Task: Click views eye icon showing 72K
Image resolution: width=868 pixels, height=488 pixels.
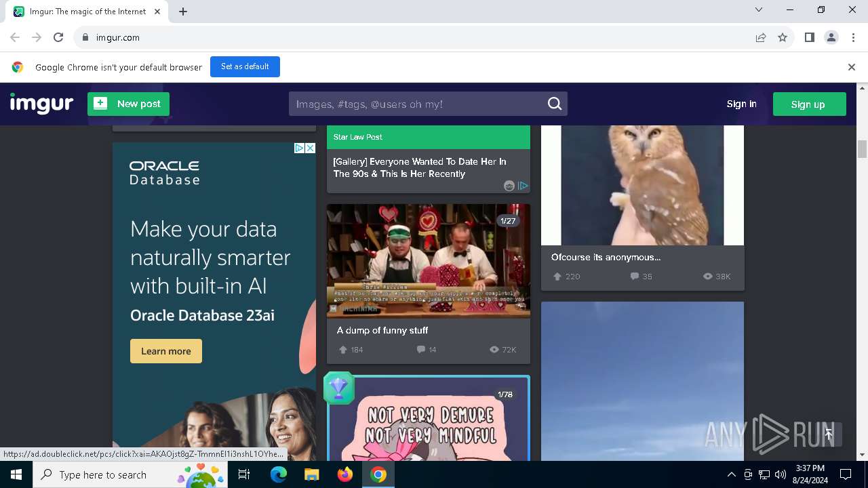Action: (494, 350)
